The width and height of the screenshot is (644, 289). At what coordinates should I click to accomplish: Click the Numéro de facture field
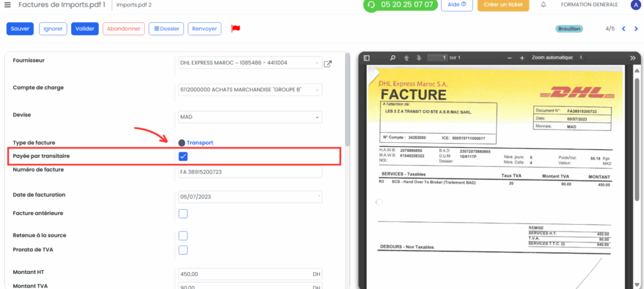(x=250, y=173)
